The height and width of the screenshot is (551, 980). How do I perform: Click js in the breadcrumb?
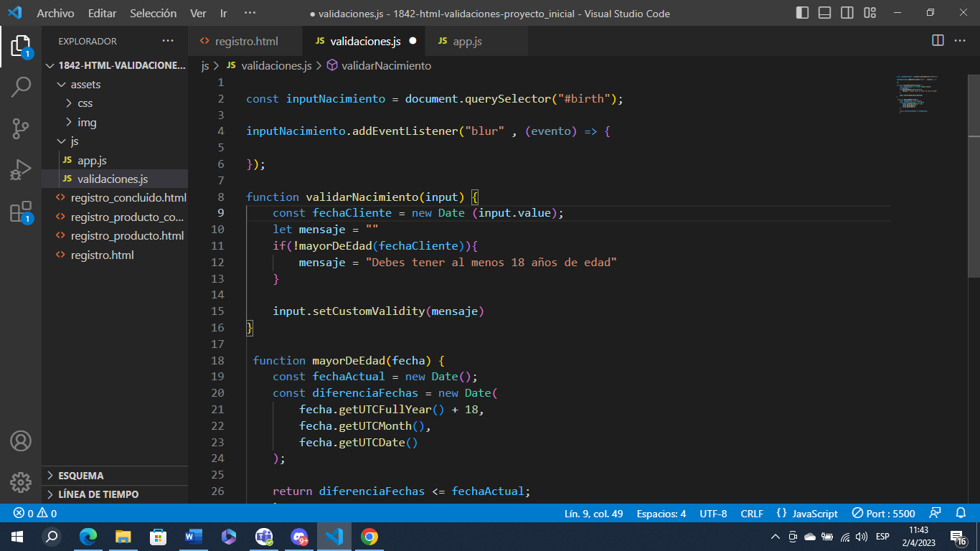click(204, 65)
